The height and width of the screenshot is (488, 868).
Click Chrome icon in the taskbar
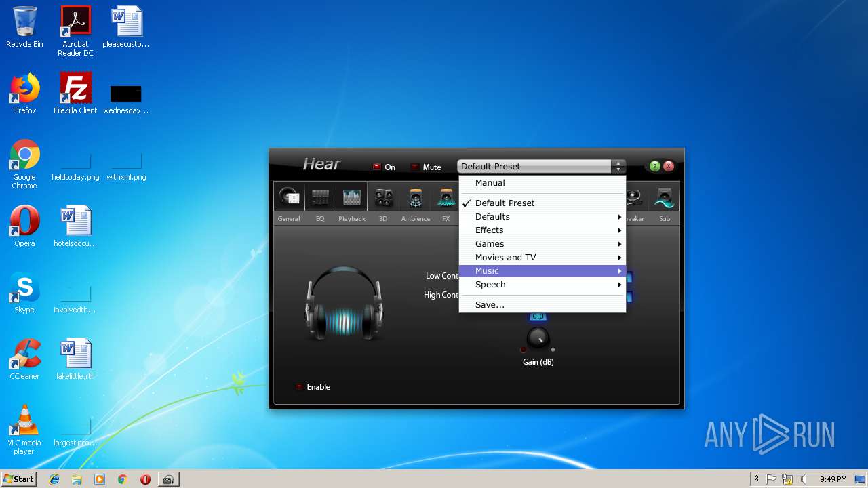point(122,479)
